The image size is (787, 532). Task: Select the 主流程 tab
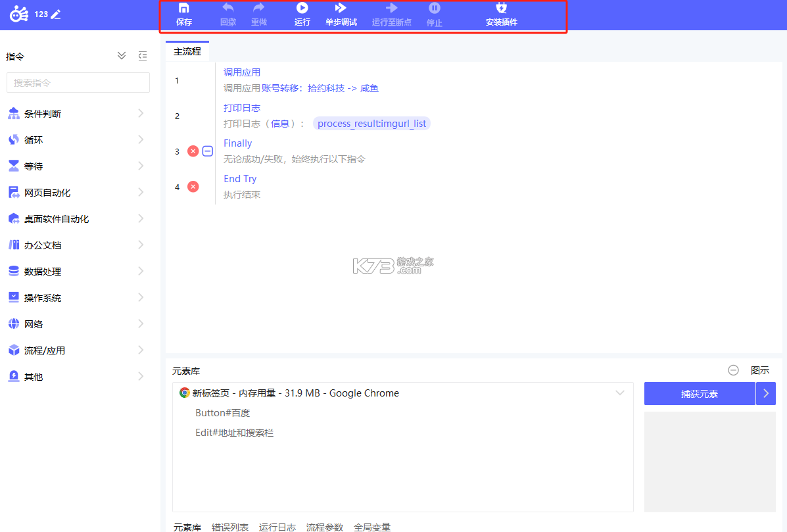pyautogui.click(x=187, y=51)
